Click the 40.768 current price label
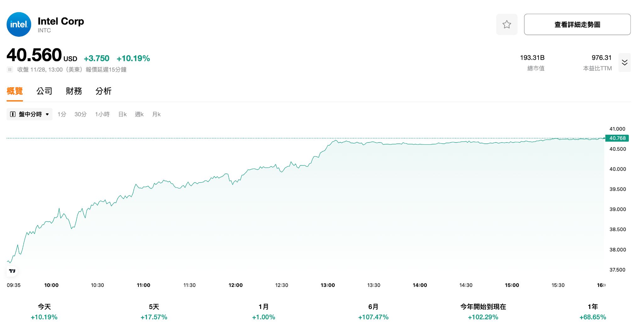The width and height of the screenshot is (644, 330). pos(617,138)
